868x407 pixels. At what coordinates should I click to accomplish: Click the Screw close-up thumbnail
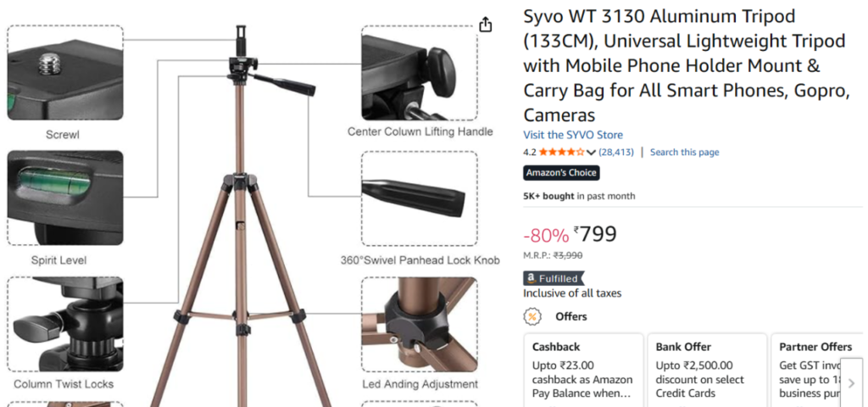(65, 73)
